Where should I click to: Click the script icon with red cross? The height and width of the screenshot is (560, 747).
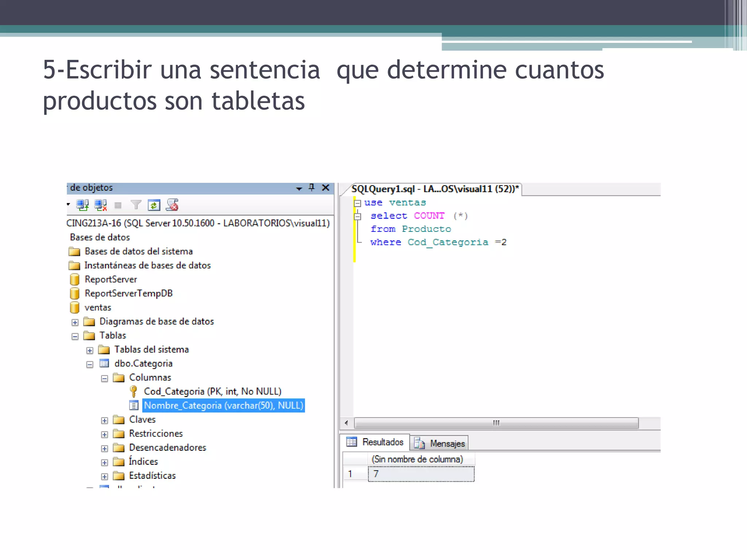click(x=172, y=205)
